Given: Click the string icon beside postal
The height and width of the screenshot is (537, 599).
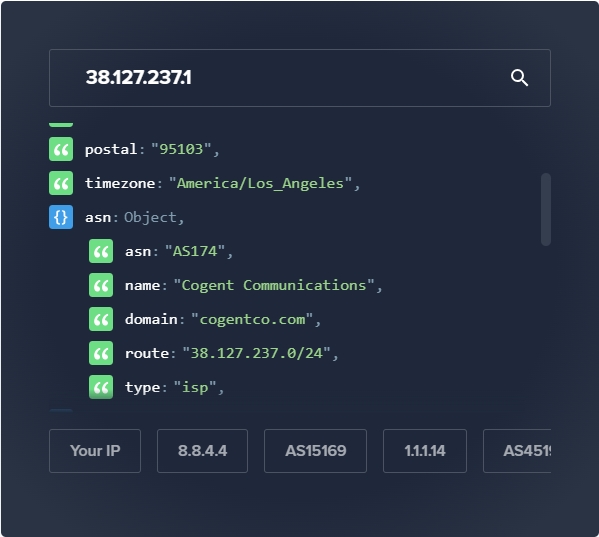Looking at the screenshot, I should coord(61,149).
